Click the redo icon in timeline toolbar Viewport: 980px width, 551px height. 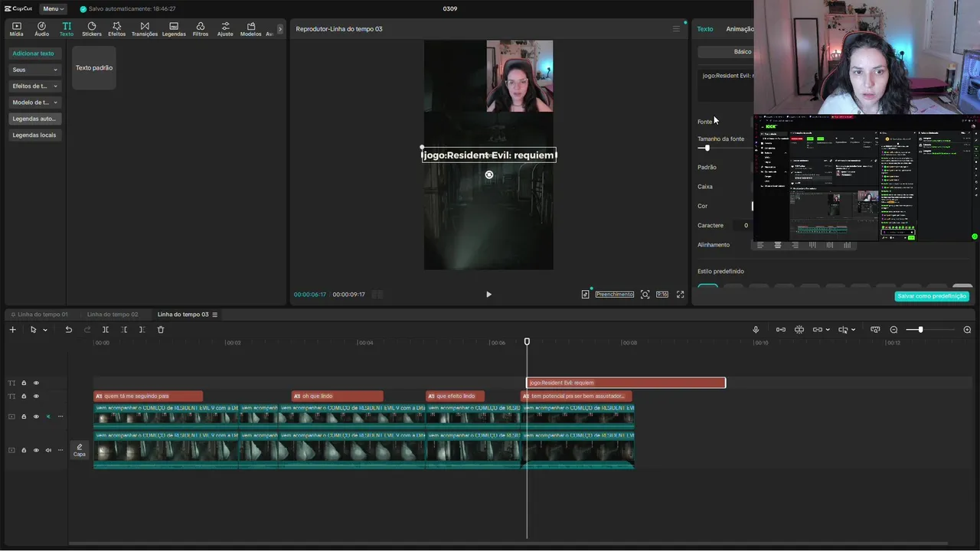click(87, 330)
